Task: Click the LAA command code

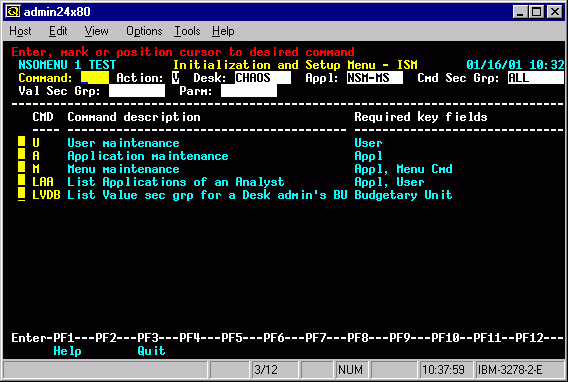Action: pyautogui.click(x=43, y=182)
